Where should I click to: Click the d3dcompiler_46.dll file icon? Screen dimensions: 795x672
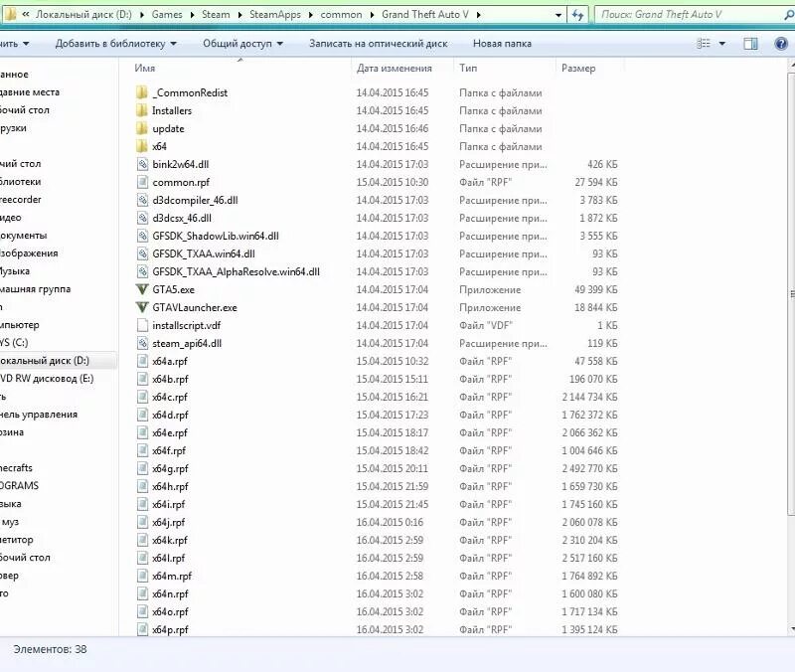pyautogui.click(x=142, y=200)
